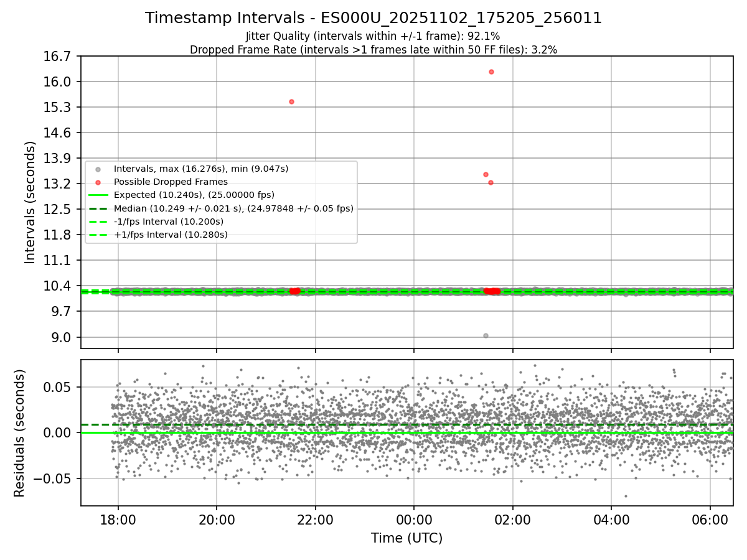
Task: Click the x-axis tick label '18:00'
Action: [x=118, y=519]
